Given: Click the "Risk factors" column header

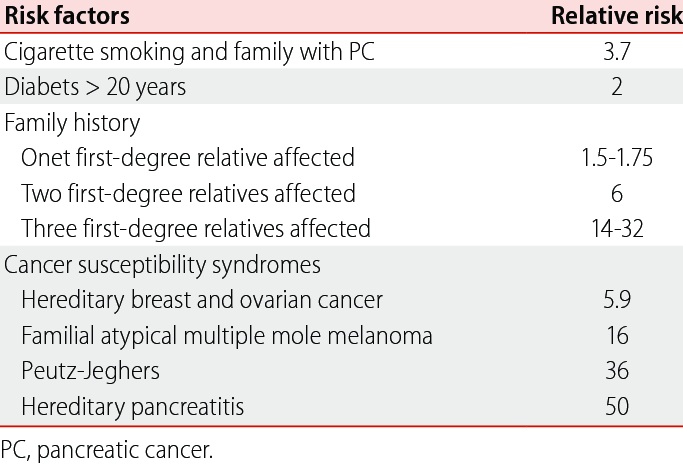Looking at the screenshot, I should click(67, 18).
